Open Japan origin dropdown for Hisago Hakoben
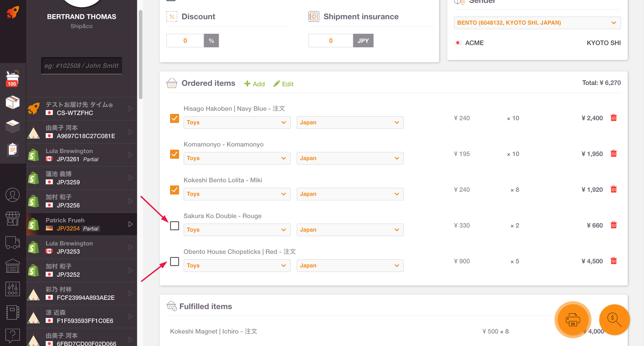The width and height of the screenshot is (644, 346). pyautogui.click(x=350, y=123)
